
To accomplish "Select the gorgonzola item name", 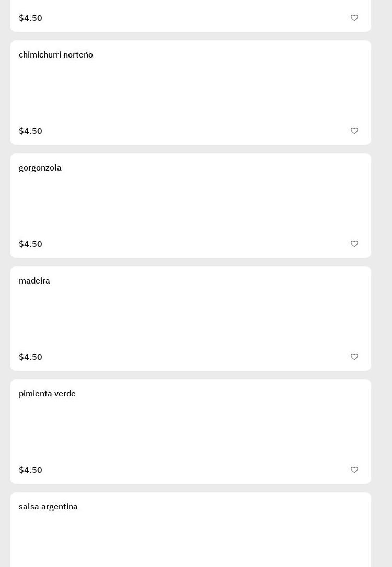I will (x=40, y=168).
